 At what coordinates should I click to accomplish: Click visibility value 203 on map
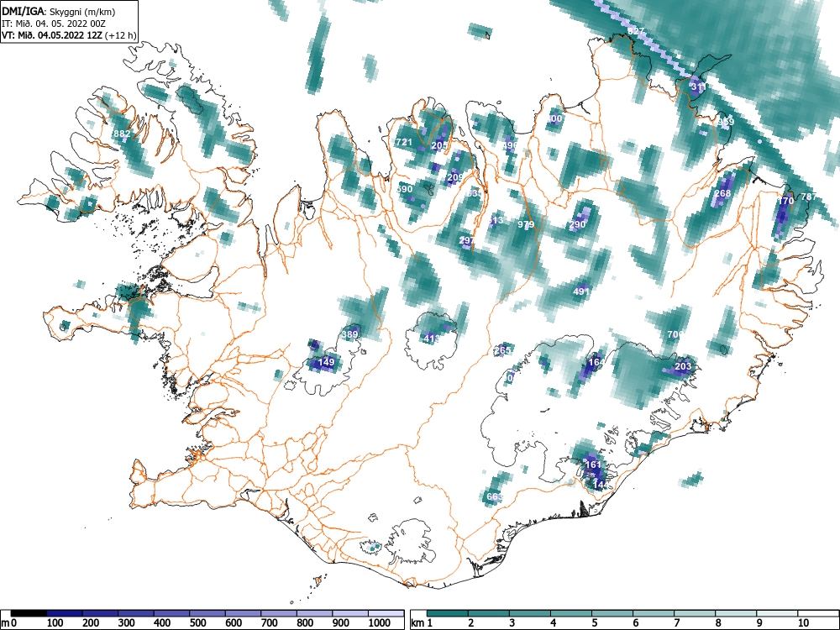683,366
